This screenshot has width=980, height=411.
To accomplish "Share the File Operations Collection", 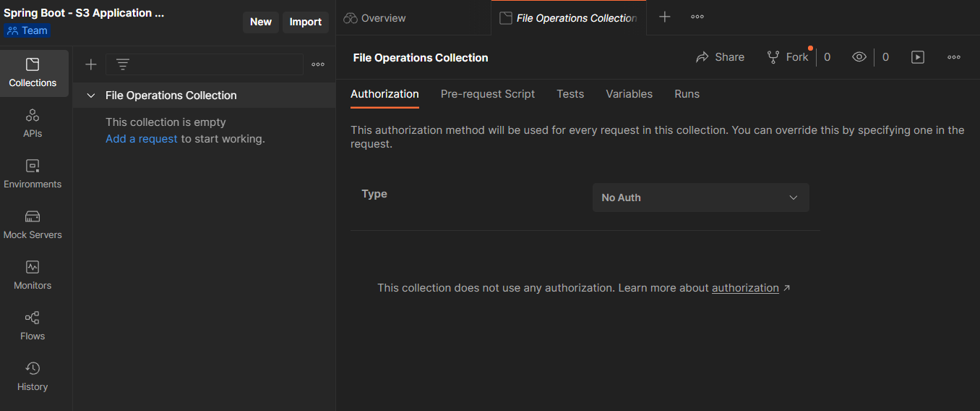I will (720, 57).
